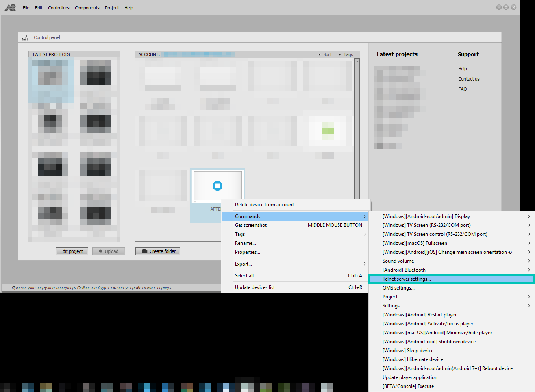Expand the Commands submenu arrow
The image size is (535, 392).
click(365, 216)
